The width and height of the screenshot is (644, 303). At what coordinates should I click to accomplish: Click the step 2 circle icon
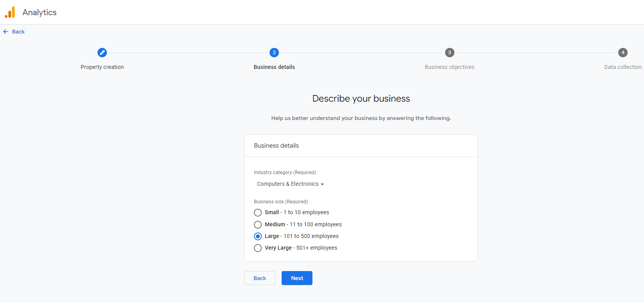274,53
